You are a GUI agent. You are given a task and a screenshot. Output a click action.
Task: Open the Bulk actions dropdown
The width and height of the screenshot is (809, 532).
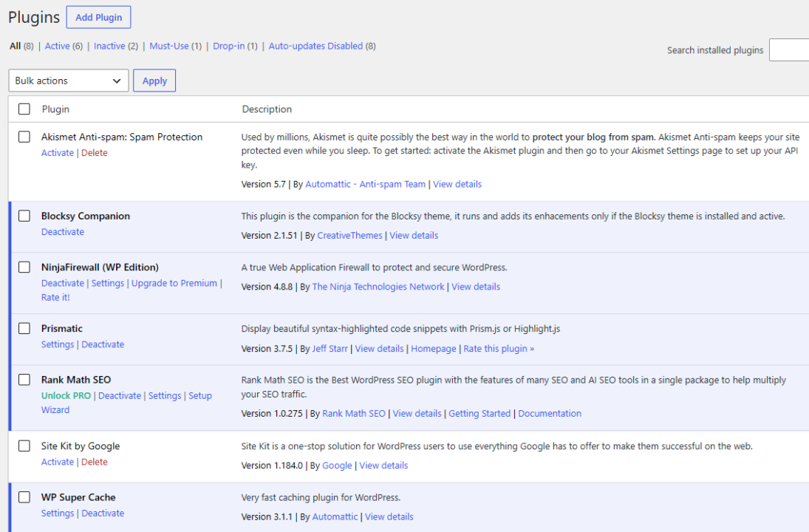coord(69,81)
